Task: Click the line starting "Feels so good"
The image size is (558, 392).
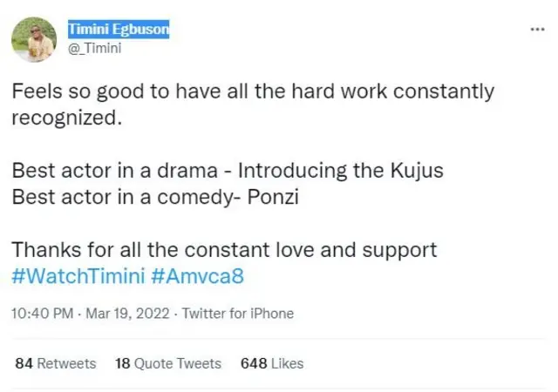Action: point(253,91)
